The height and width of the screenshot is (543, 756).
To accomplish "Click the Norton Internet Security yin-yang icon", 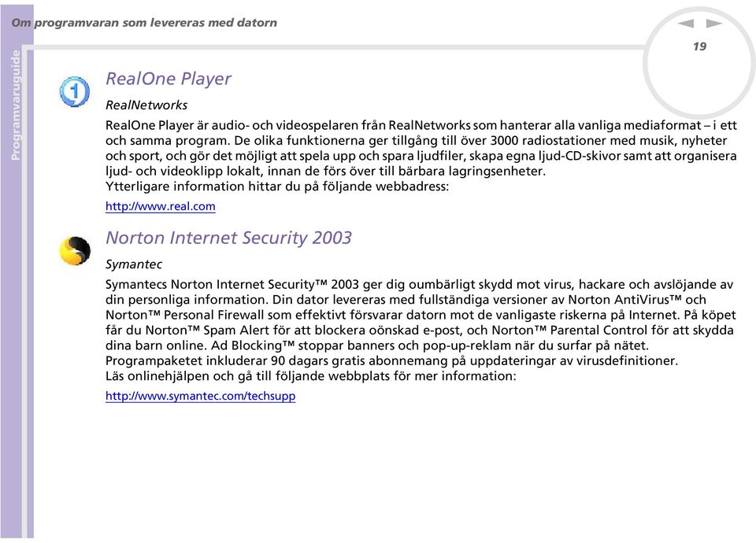I will 75,250.
